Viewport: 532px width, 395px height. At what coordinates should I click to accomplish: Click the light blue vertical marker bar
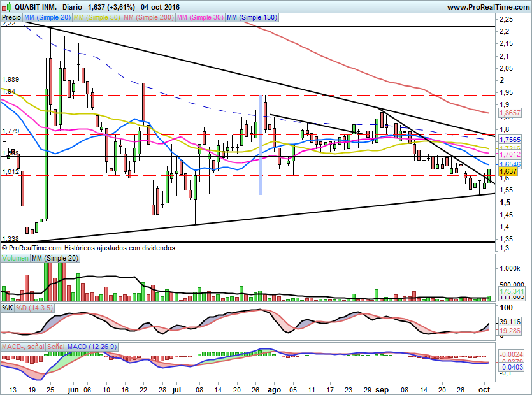pos(260,145)
